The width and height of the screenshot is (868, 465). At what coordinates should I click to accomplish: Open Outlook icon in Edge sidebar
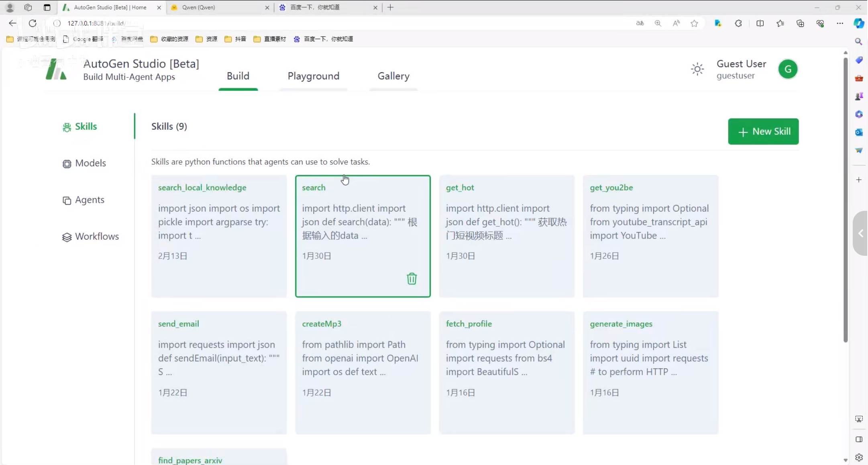859,132
